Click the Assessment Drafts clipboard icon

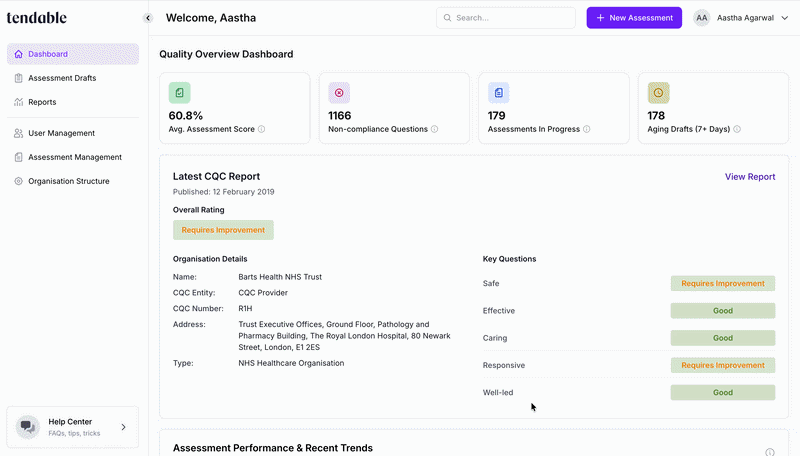(x=18, y=78)
